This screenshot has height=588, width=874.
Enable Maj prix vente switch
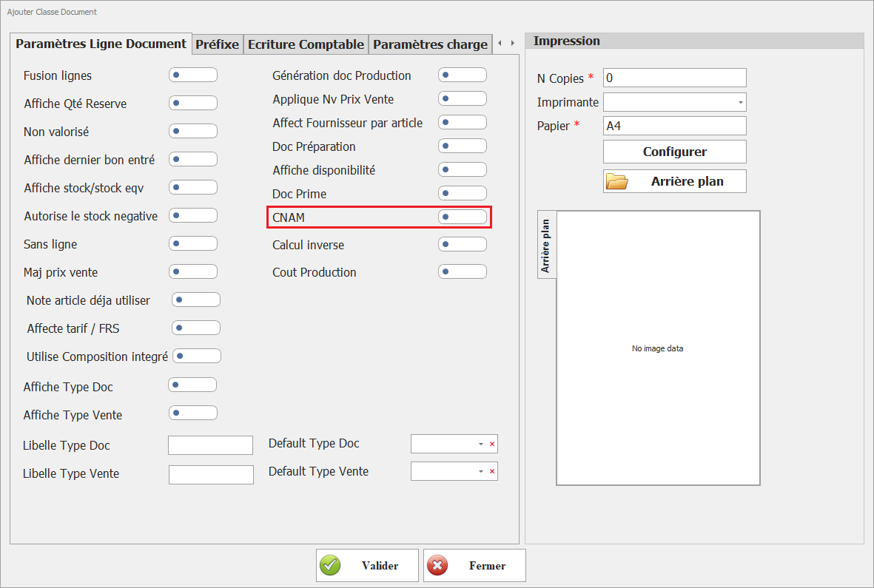pos(193,271)
